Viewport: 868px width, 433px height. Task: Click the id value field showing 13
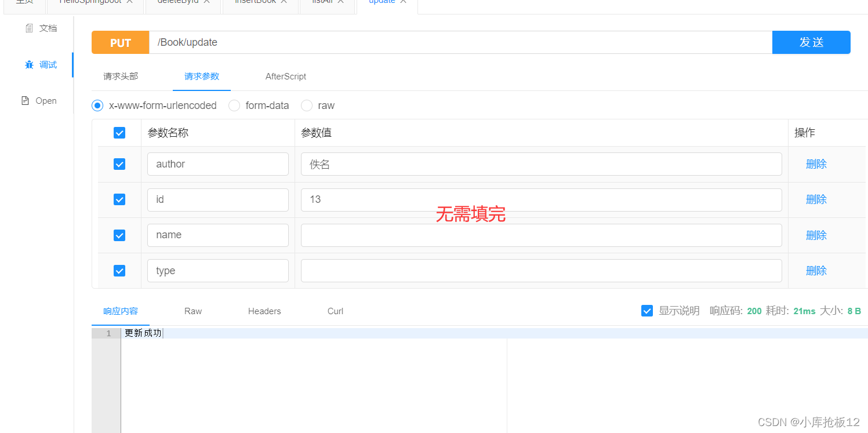click(541, 199)
